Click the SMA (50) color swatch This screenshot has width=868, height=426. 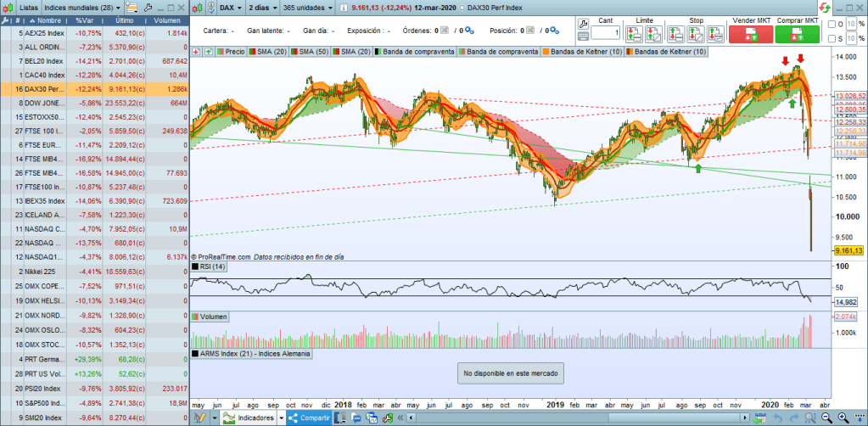tap(294, 52)
